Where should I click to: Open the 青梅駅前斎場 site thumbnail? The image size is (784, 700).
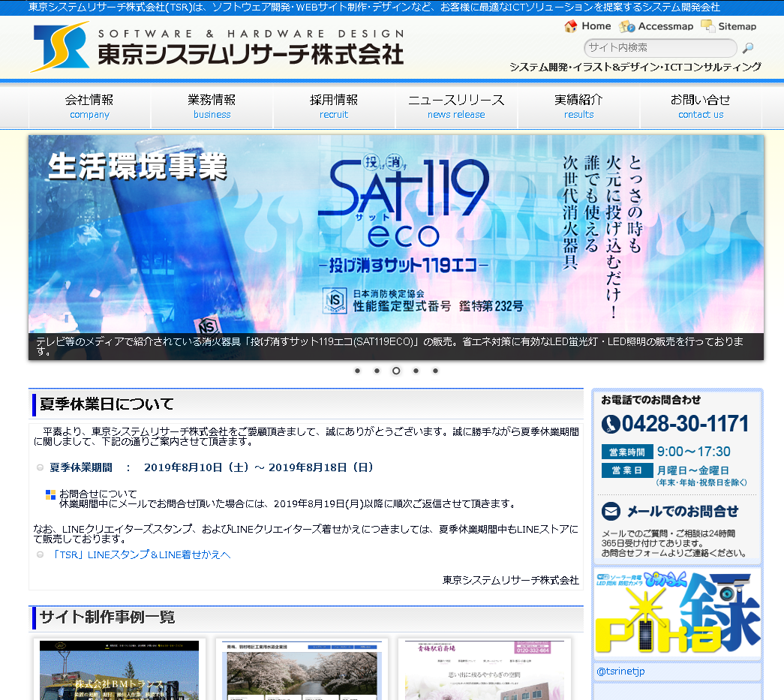point(484,670)
